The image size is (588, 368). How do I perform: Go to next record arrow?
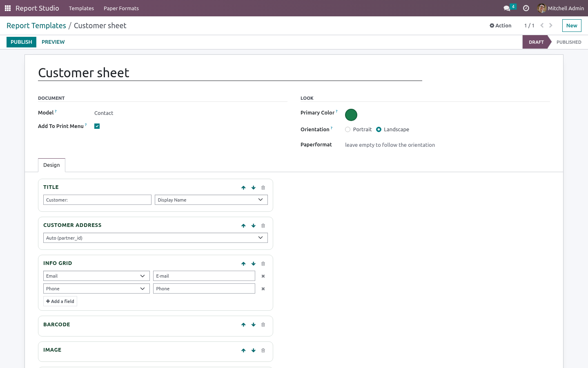[x=551, y=25]
